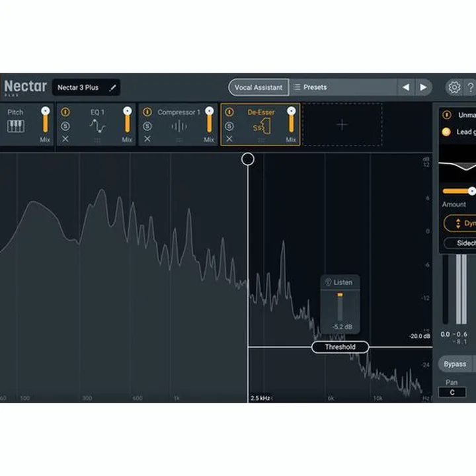Solo the De-Esser module

229,126
